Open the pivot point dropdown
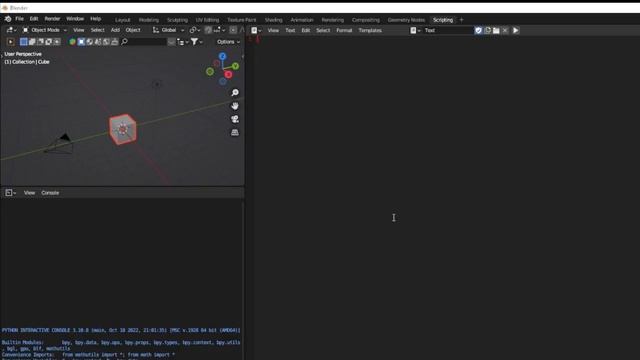Screen dimensions: 640x360 [195, 30]
